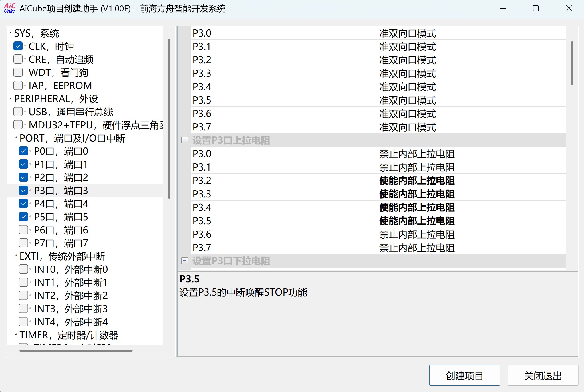Minimize the AiCube window
This screenshot has width=584, height=392.
503,9
